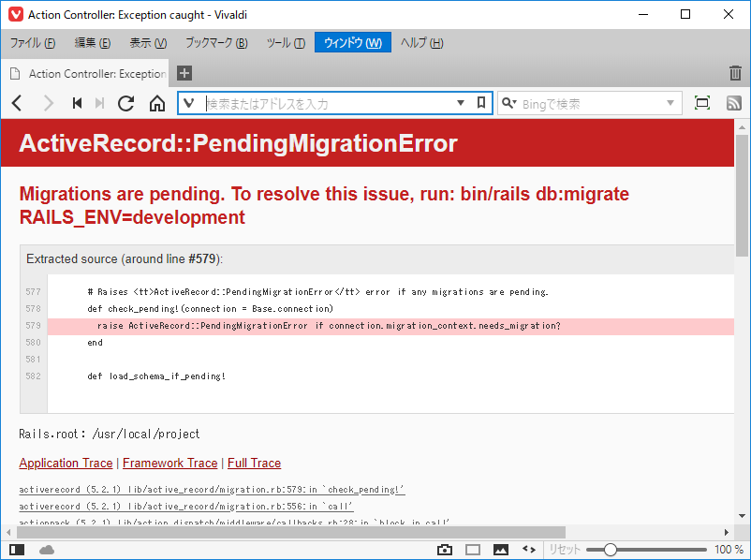Click the scroll right arrow
Viewport: 751px width, 560px height.
coord(727,532)
